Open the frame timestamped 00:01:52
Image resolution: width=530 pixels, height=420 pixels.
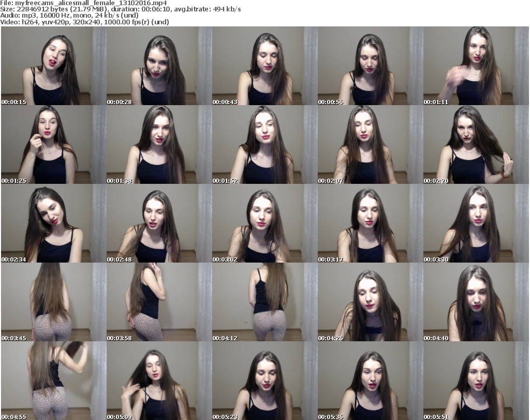click(x=264, y=144)
